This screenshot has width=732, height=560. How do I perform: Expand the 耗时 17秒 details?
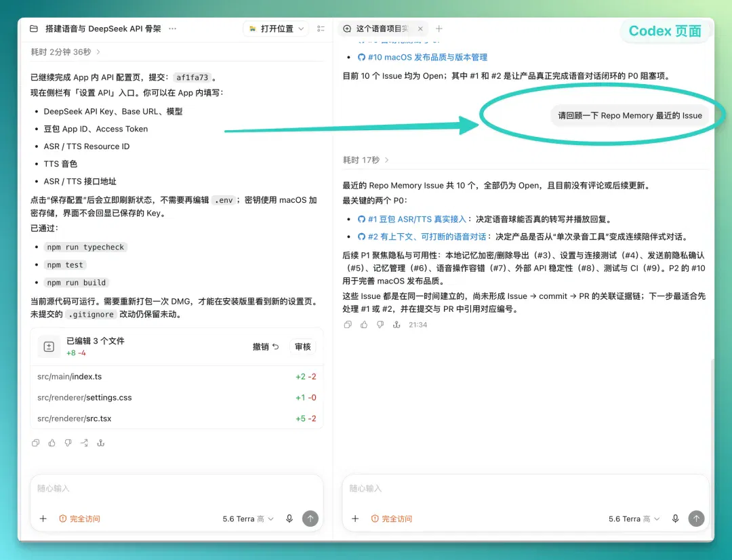(x=365, y=160)
